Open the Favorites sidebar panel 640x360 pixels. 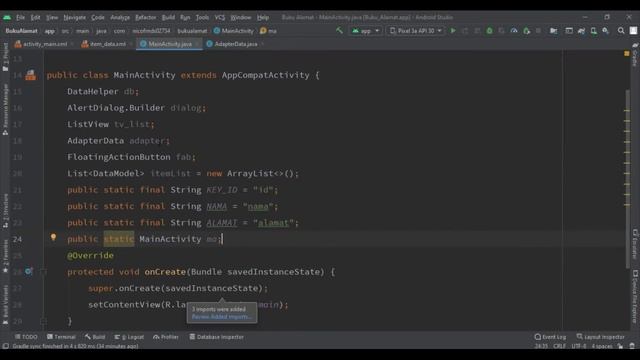(x=5, y=256)
